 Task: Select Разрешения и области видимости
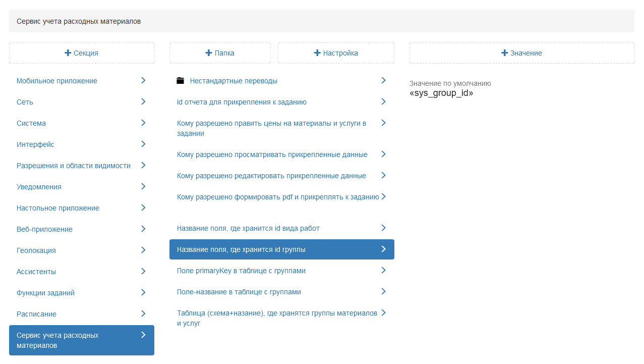(74, 166)
